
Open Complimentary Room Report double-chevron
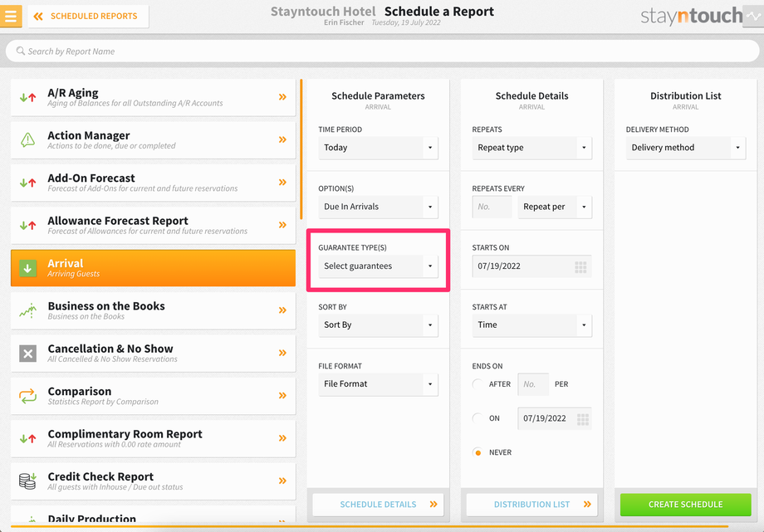282,438
